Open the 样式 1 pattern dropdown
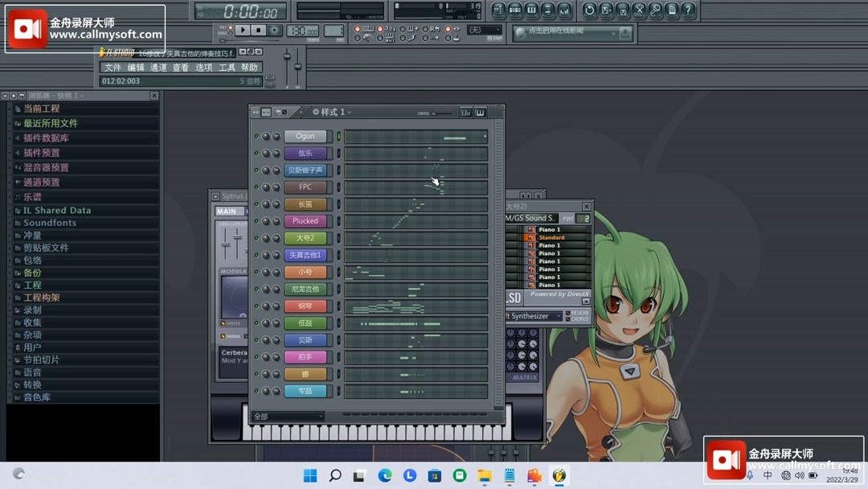Screen dimensions: 868x489 tap(349, 113)
